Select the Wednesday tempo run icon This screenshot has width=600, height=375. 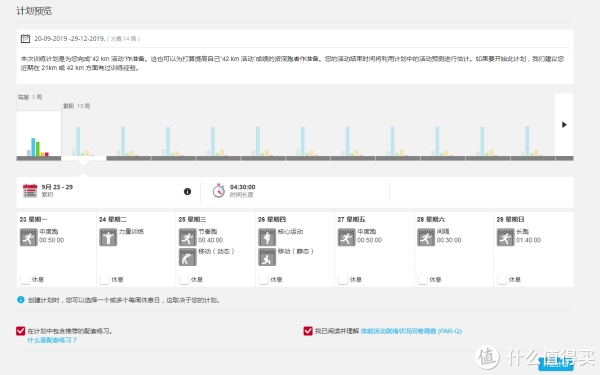[188, 237]
